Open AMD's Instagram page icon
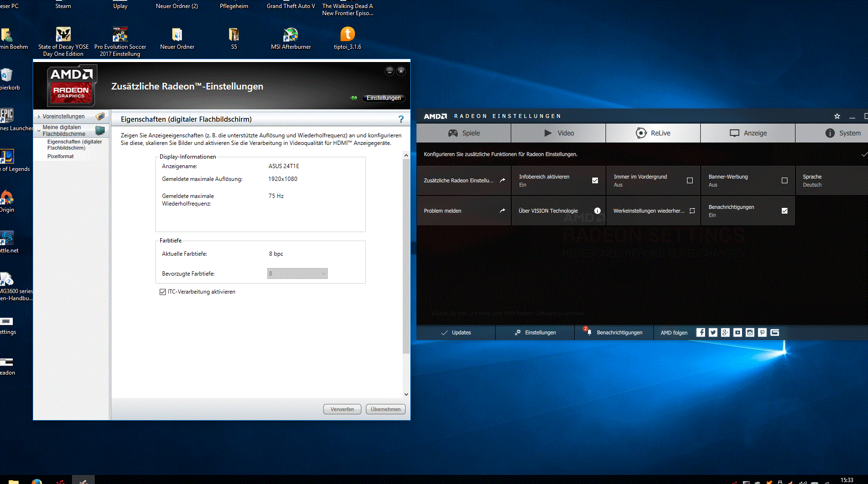The width and height of the screenshot is (868, 484). click(750, 332)
